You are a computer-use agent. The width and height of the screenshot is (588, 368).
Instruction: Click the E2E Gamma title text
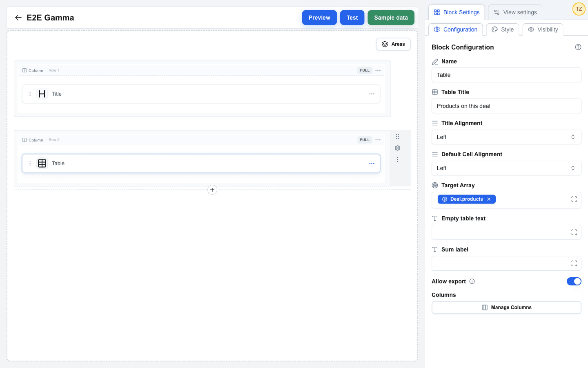click(x=50, y=18)
